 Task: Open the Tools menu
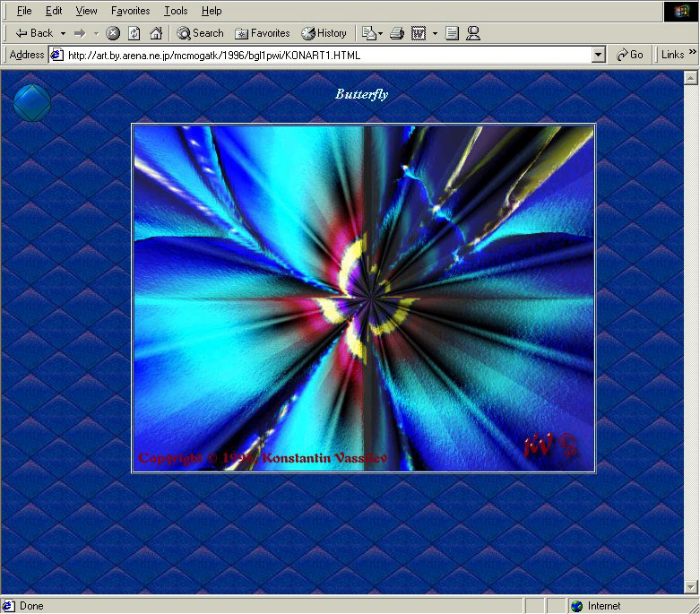pos(176,11)
